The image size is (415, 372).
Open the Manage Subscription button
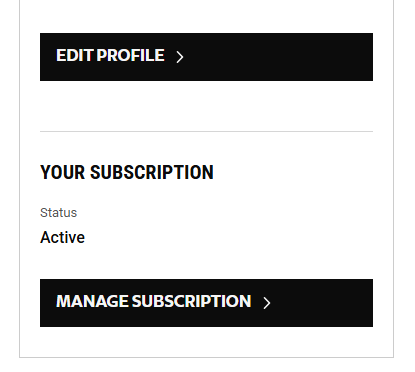point(206,303)
